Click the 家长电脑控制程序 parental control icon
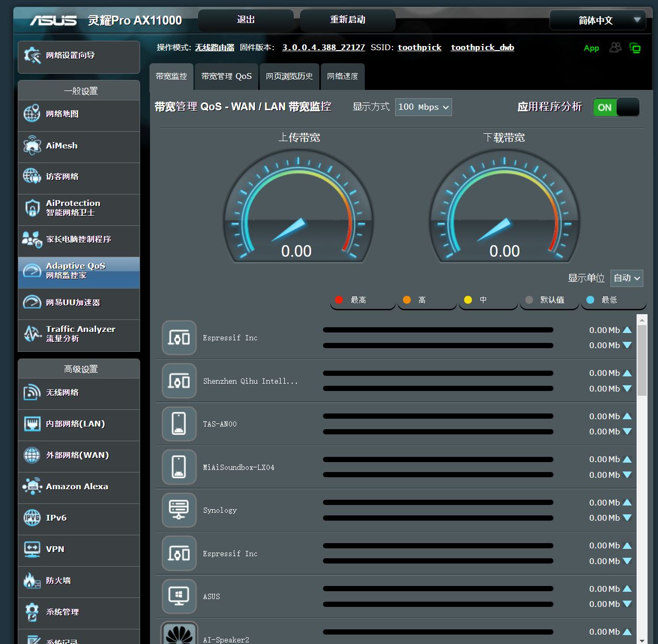This screenshot has width=658, height=644. (32, 239)
